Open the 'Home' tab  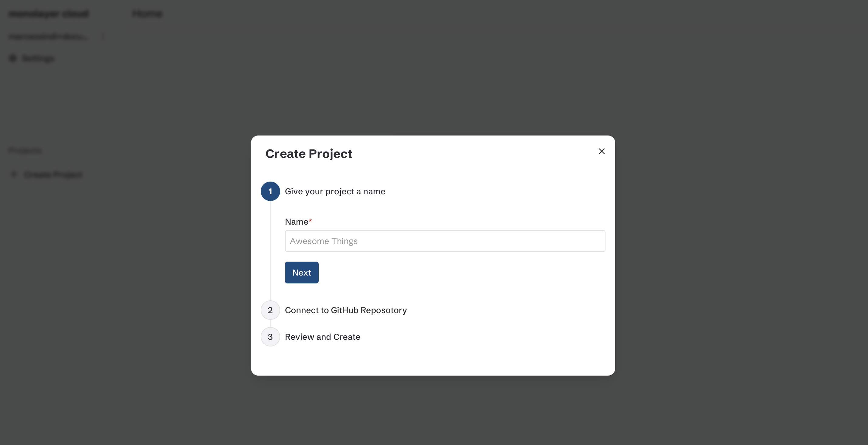(147, 14)
